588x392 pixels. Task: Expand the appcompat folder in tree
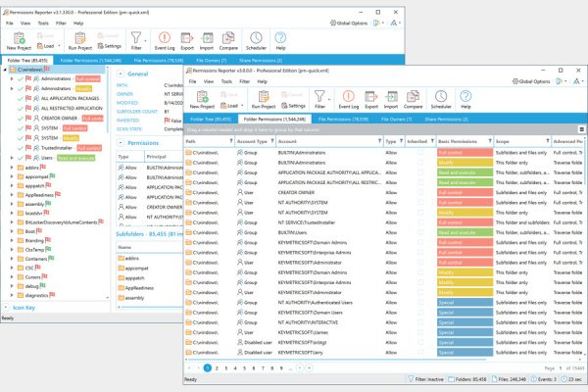(x=12, y=176)
